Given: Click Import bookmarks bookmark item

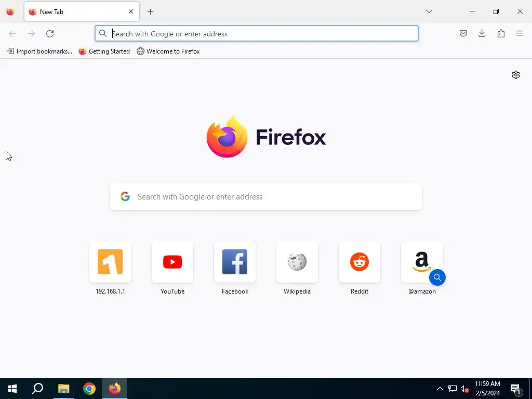Looking at the screenshot, I should [x=39, y=51].
